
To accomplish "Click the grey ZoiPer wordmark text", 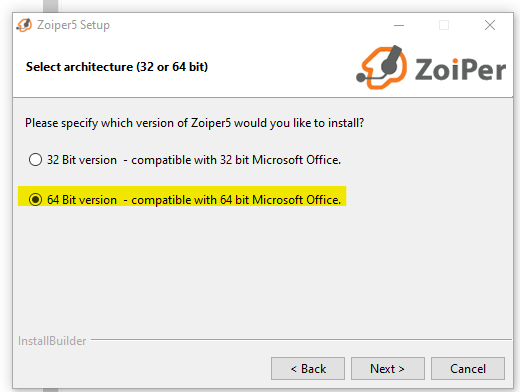I will click(460, 69).
